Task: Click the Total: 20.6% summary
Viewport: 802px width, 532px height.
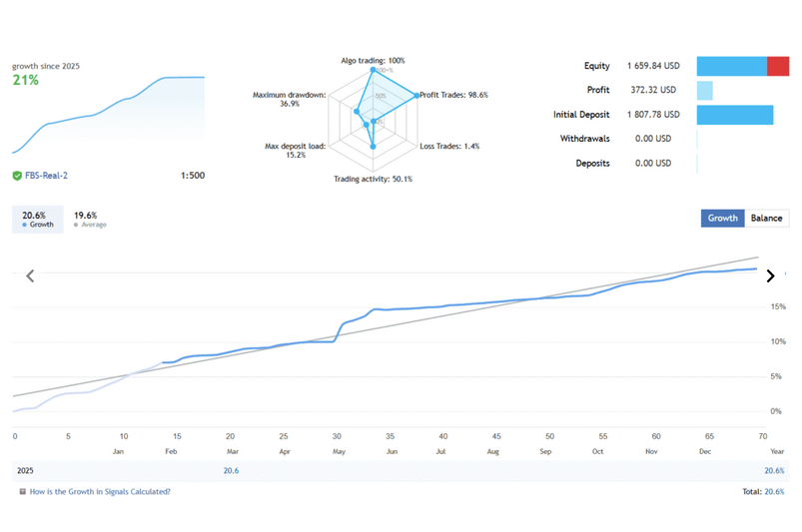Action: tap(763, 492)
